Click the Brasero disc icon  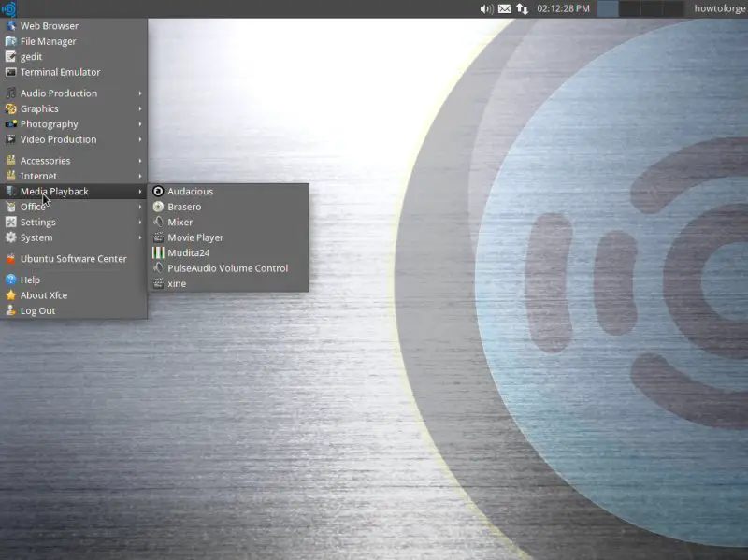(158, 207)
